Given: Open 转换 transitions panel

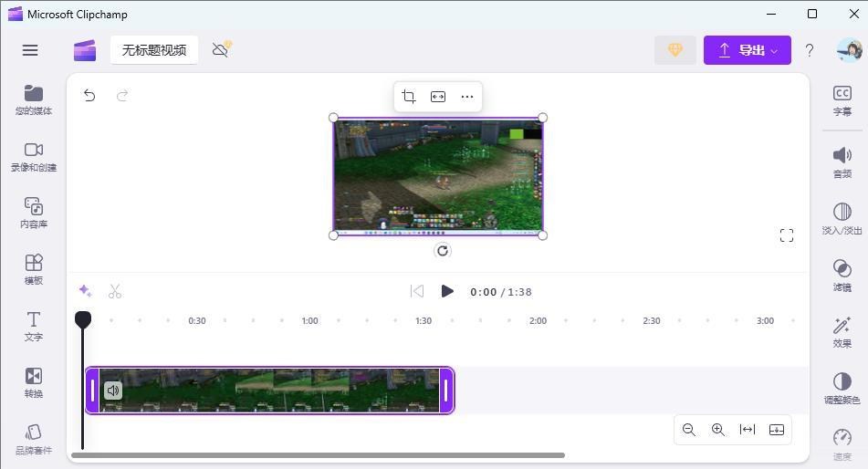Looking at the screenshot, I should 33,382.
